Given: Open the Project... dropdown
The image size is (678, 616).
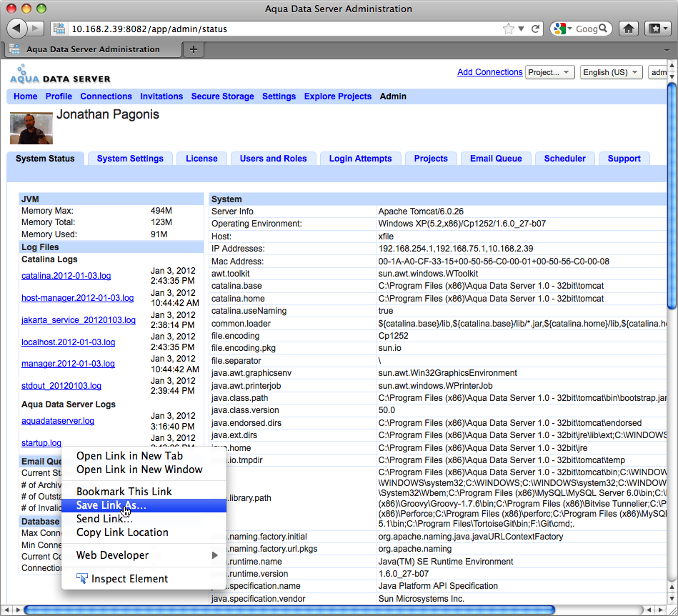Looking at the screenshot, I should pyautogui.click(x=549, y=72).
